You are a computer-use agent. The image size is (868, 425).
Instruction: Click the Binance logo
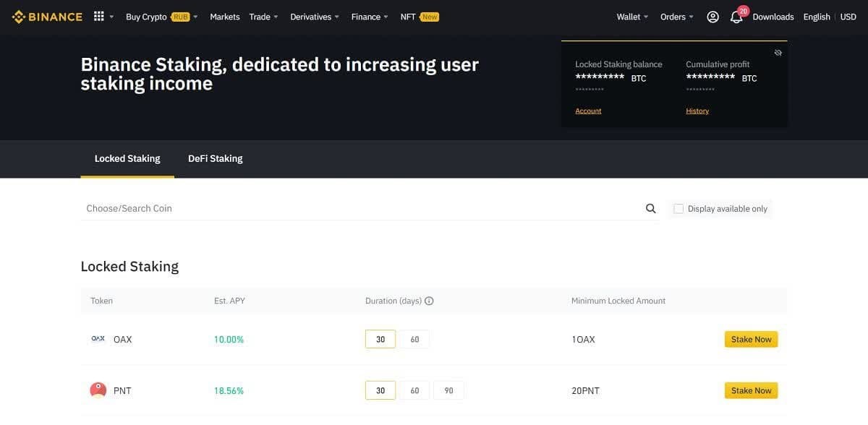point(47,17)
